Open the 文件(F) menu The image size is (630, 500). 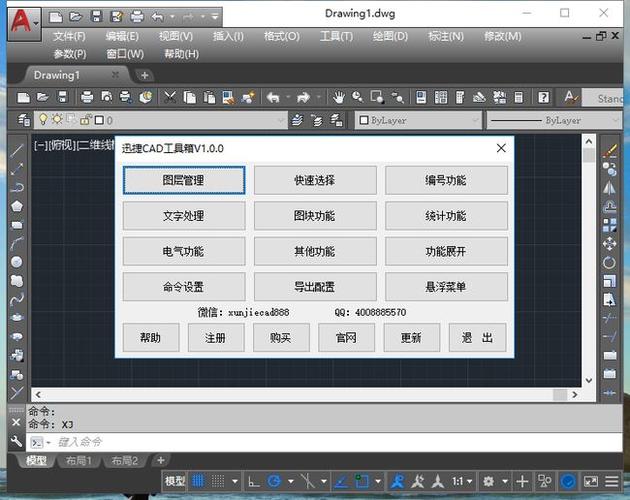(69, 37)
